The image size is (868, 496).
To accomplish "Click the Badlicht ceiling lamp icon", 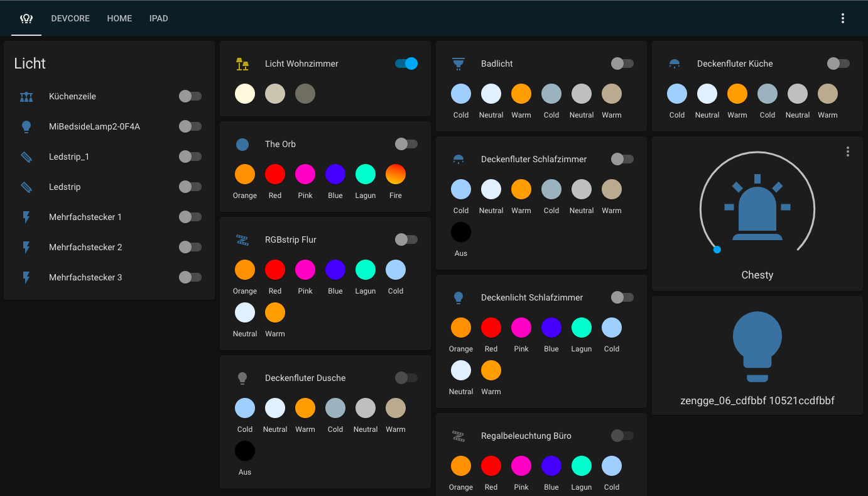I will tap(458, 63).
